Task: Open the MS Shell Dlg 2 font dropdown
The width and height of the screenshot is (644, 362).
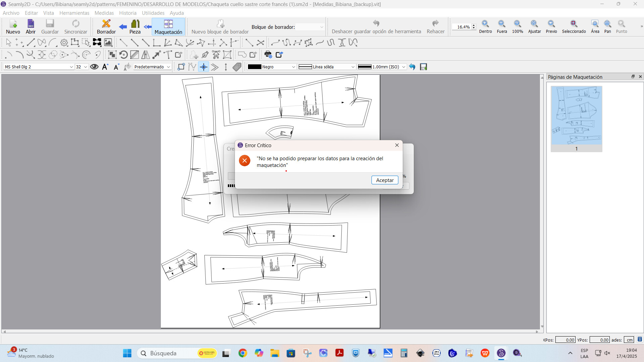Action: (x=39, y=67)
